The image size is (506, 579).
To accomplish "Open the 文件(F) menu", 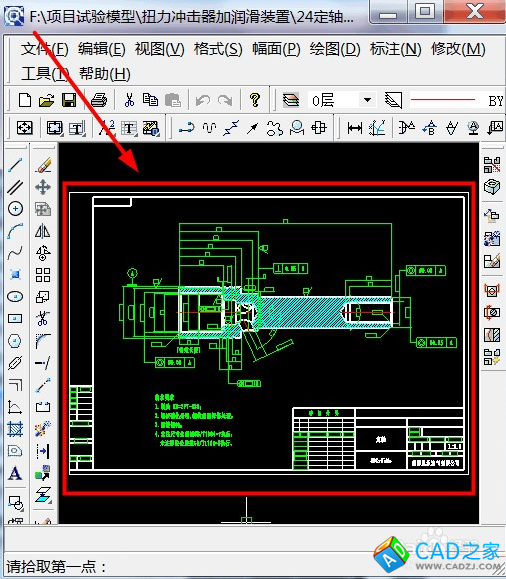I will [45, 49].
